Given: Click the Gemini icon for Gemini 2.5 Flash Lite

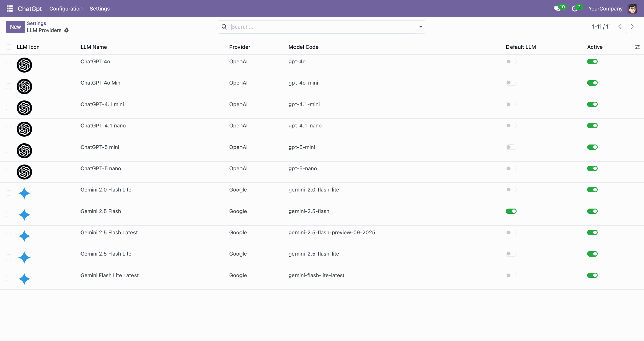Looking at the screenshot, I should pyautogui.click(x=24, y=258).
